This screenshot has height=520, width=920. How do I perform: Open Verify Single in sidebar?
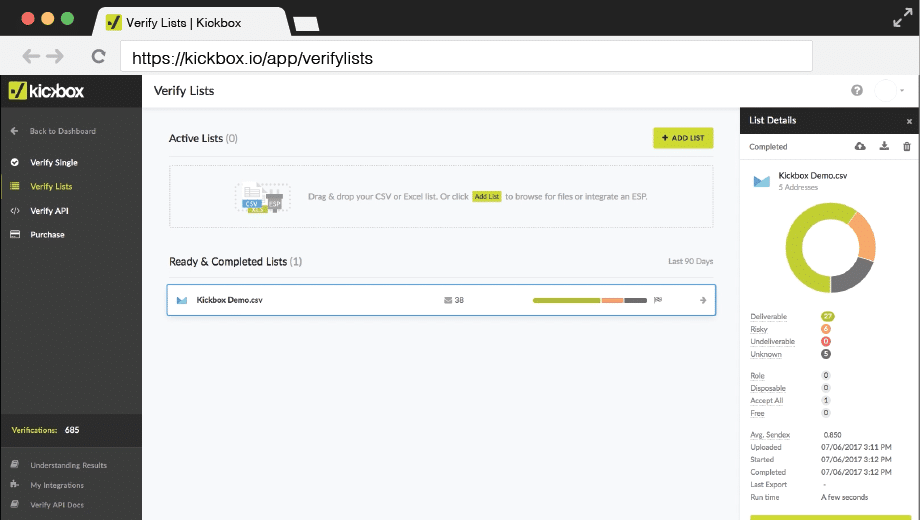54,162
